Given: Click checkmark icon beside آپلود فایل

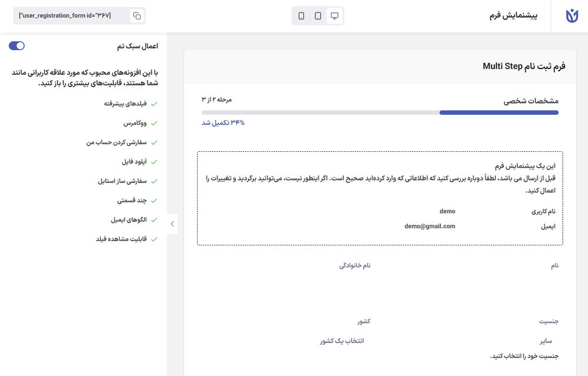Looking at the screenshot, I should pyautogui.click(x=154, y=161).
